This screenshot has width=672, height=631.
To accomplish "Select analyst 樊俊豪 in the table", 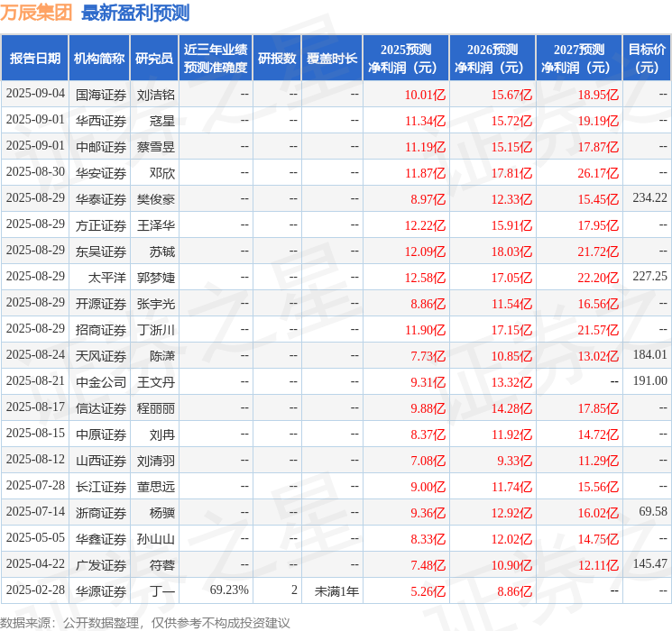I will [x=155, y=199].
